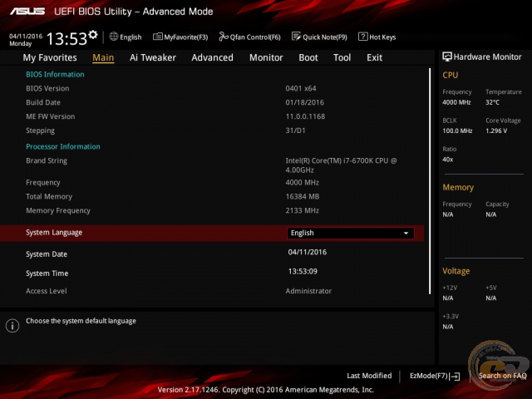The height and width of the screenshot is (399, 532).
Task: Click Total Memory value 16384 MB
Action: point(303,196)
